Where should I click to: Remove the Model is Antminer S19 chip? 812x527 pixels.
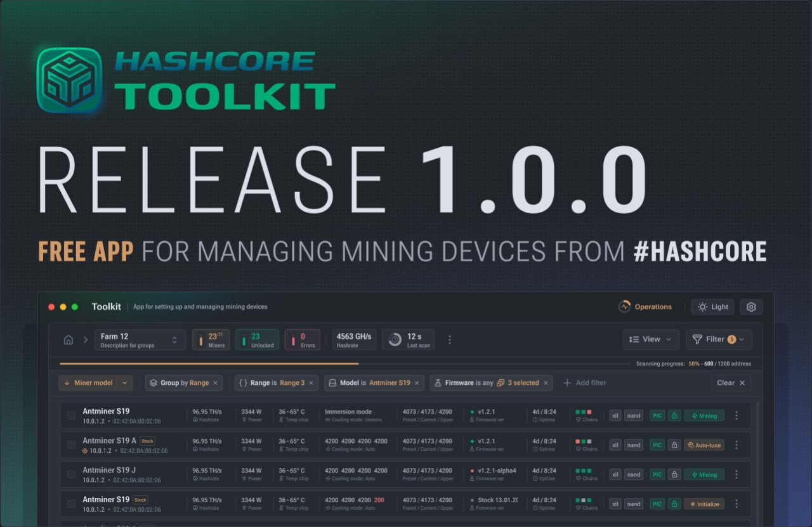[417, 383]
